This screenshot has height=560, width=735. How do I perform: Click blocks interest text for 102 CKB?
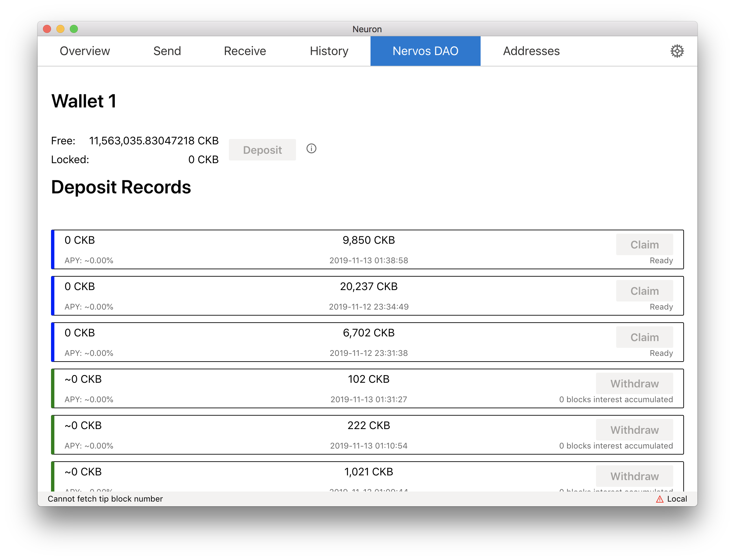click(x=616, y=400)
